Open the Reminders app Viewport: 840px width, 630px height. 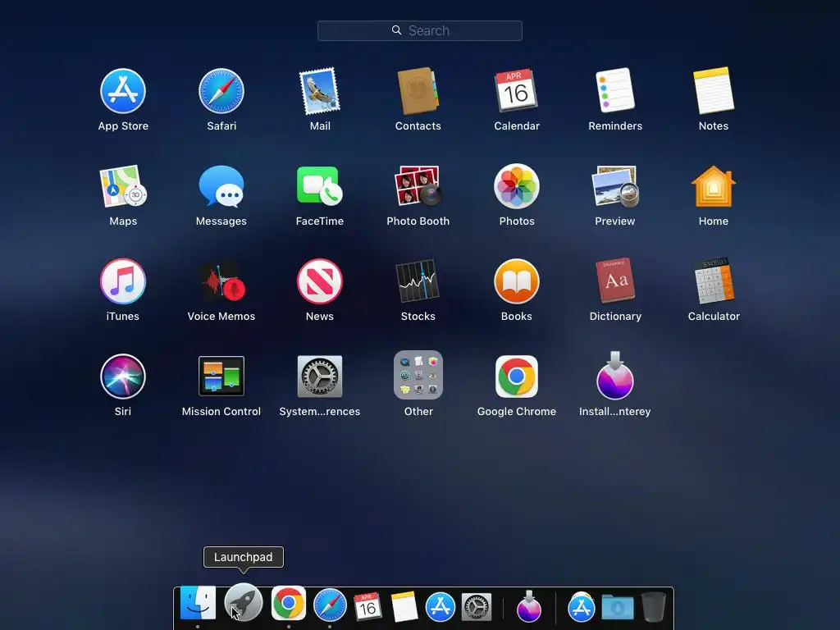[615, 90]
